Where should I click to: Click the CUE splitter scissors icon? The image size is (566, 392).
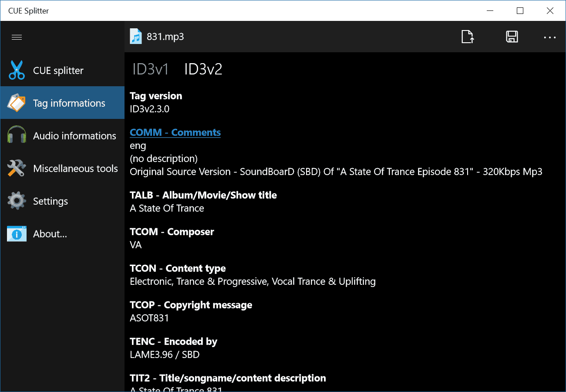click(x=17, y=71)
